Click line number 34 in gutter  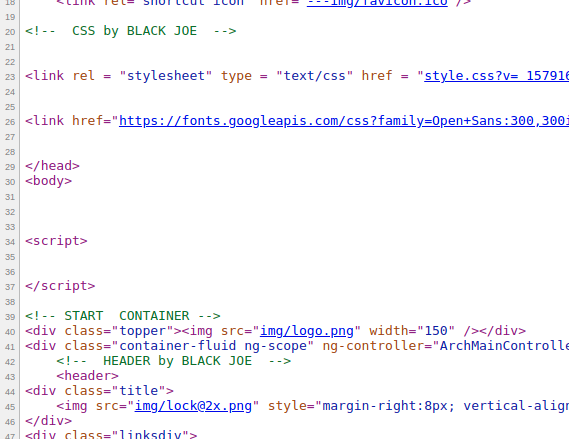[10, 242]
